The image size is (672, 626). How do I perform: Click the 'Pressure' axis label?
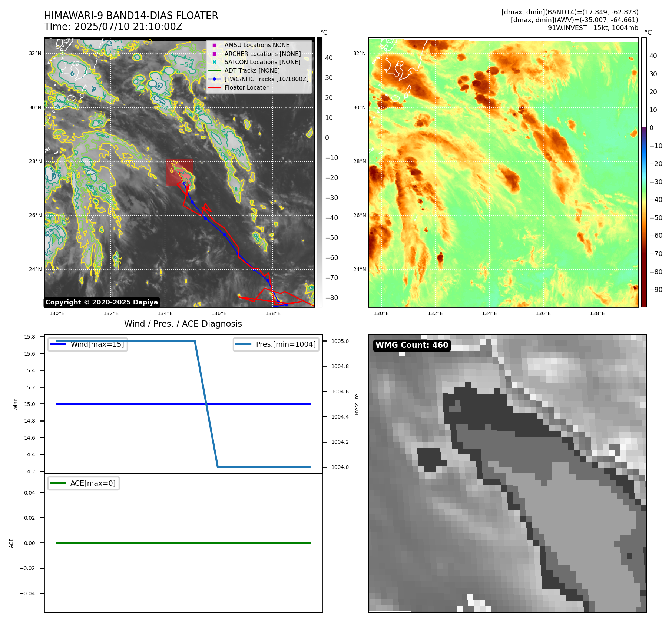point(357,404)
